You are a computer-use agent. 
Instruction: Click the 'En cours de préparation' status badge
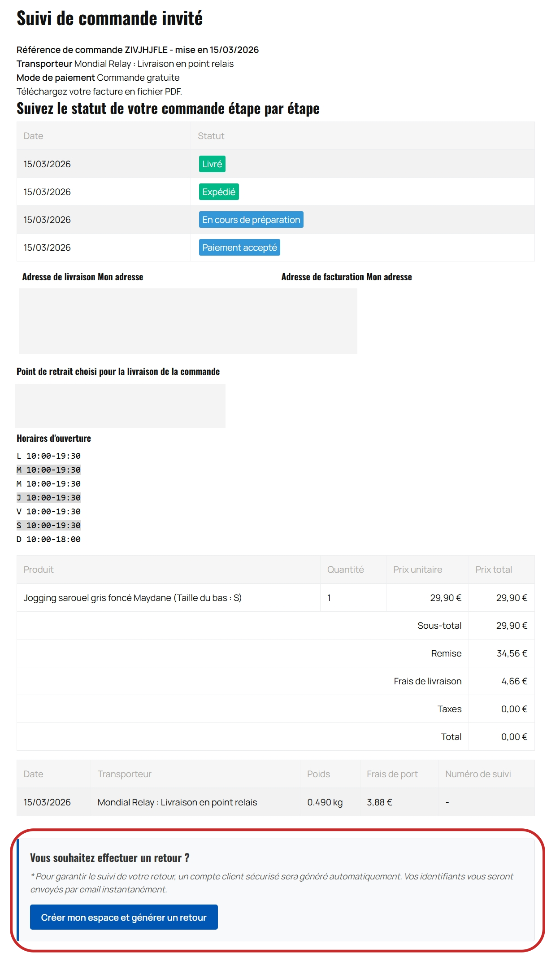point(252,219)
